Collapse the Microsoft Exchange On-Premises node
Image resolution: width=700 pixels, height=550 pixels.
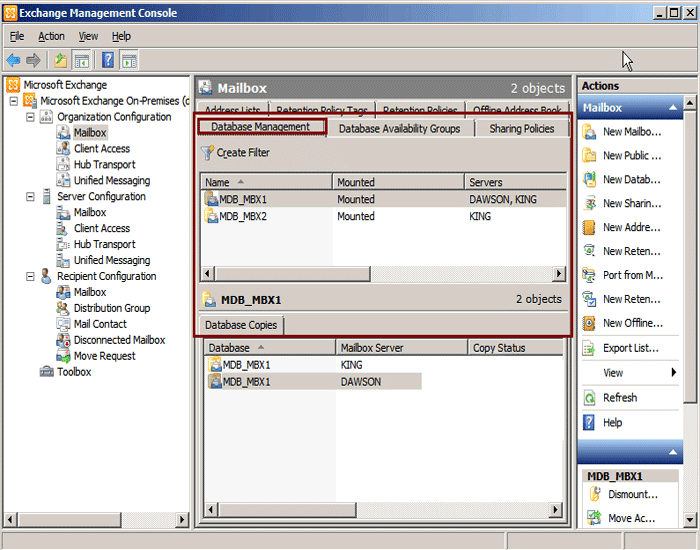pos(14,101)
